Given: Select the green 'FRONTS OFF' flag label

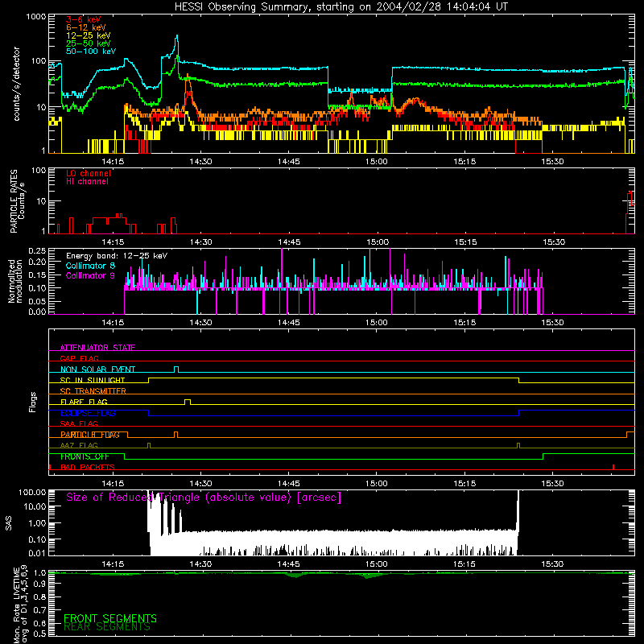Looking at the screenshot, I should coord(85,456).
